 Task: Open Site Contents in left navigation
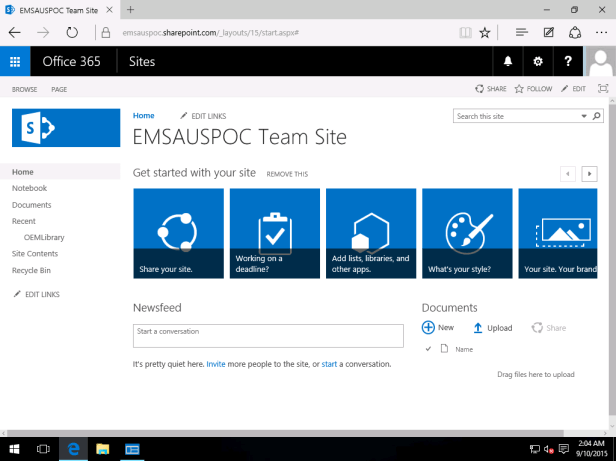34,253
